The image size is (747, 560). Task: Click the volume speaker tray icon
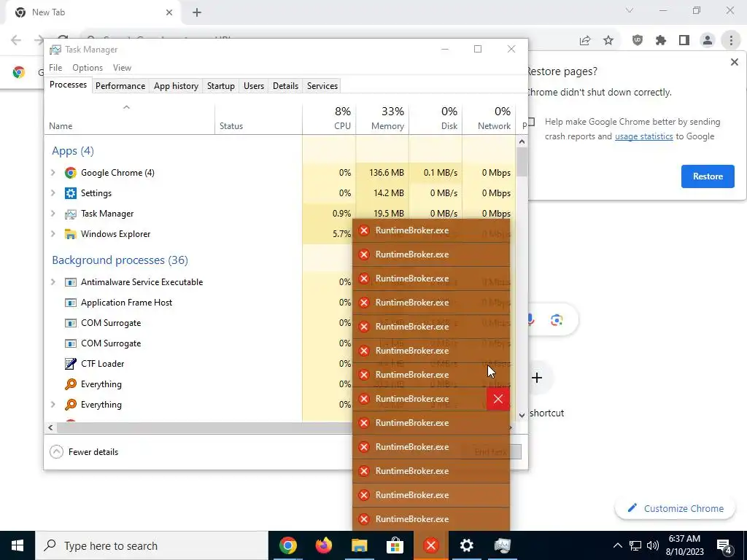653,545
